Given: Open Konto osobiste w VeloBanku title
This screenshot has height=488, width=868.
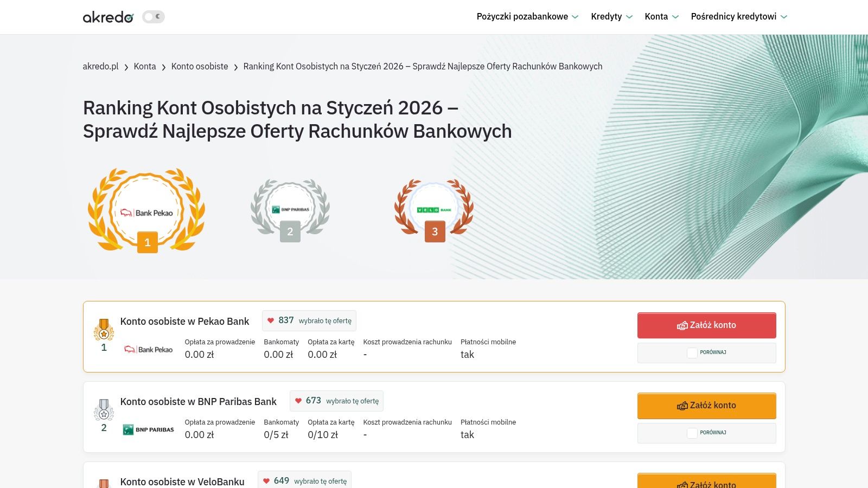Looking at the screenshot, I should click(x=182, y=482).
